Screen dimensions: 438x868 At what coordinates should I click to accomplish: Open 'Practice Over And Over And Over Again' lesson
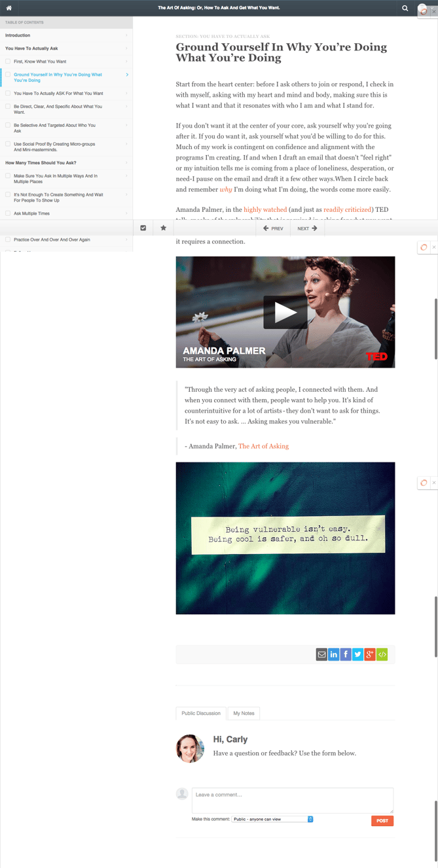(x=52, y=239)
